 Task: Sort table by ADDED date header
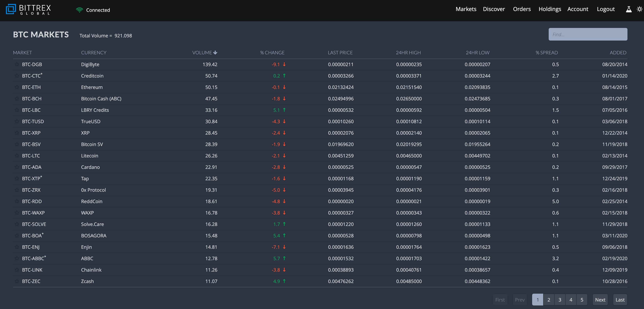click(618, 53)
